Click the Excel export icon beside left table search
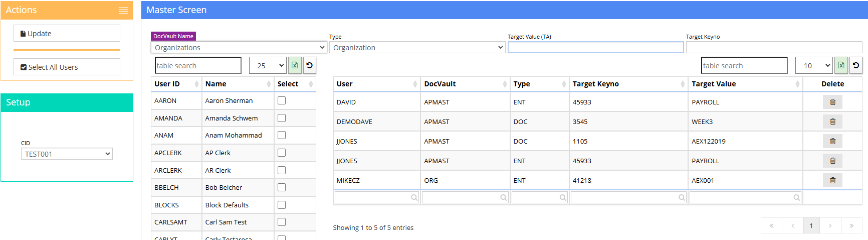This screenshot has width=868, height=240. 295,65
